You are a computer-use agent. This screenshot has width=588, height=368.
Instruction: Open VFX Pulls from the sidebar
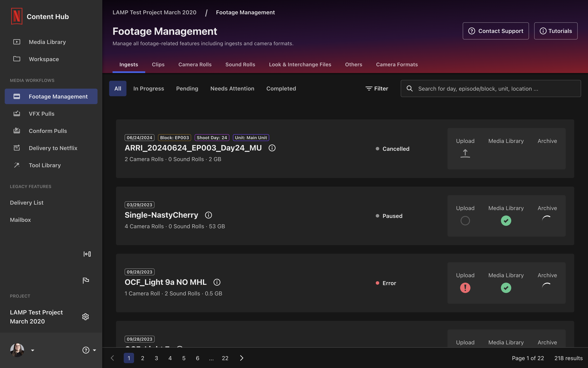[41, 114]
